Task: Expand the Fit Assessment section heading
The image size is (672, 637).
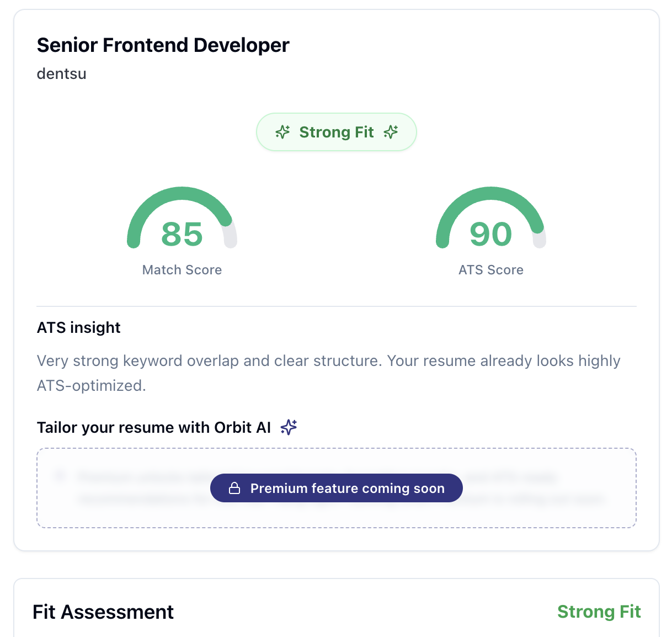Action: pyautogui.click(x=103, y=612)
